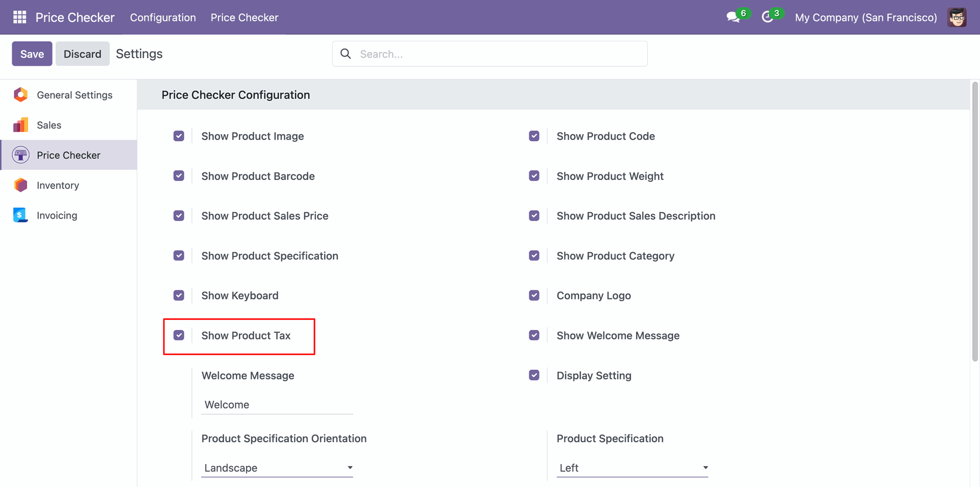Click the Sales bar chart icon
The height and width of the screenshot is (487, 980).
pyautogui.click(x=20, y=125)
